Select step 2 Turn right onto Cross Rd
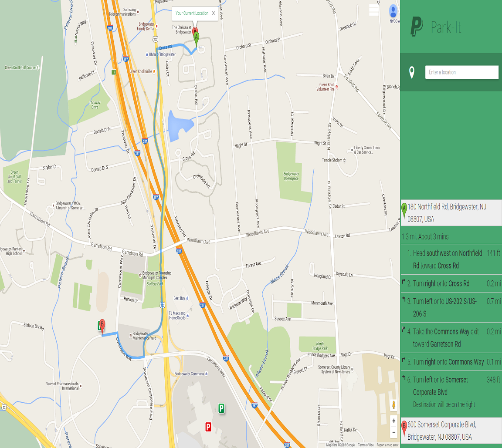Viewport: 502px width, 448px height. click(x=451, y=283)
